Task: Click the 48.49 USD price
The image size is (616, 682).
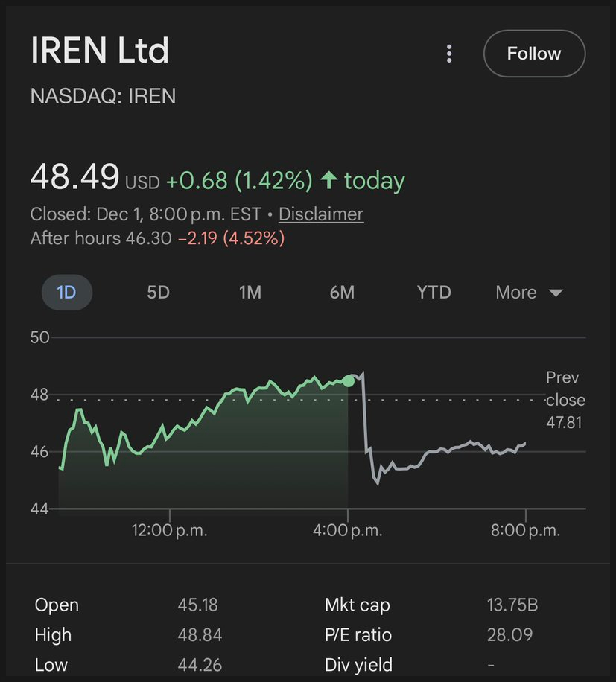Action: coord(75,178)
